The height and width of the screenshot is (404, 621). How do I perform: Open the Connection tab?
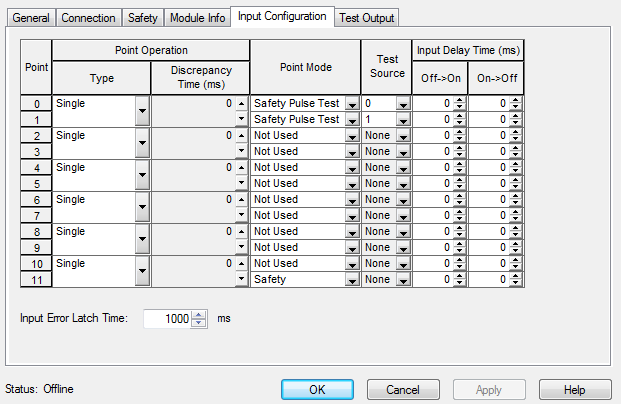pyautogui.click(x=88, y=18)
